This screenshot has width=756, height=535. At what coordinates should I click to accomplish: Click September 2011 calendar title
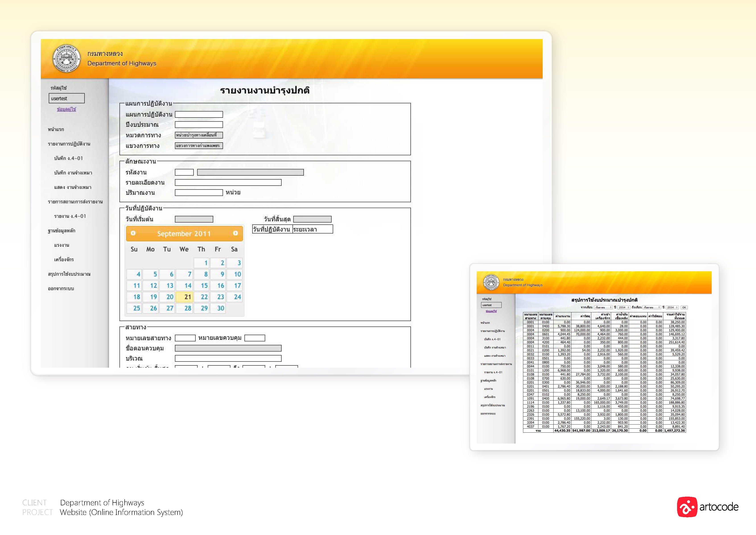[184, 234]
